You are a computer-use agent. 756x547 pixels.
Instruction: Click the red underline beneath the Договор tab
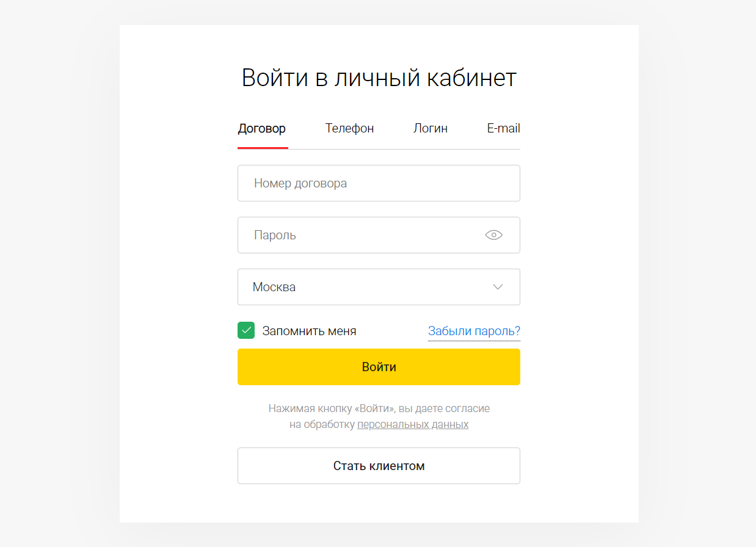pyautogui.click(x=263, y=148)
